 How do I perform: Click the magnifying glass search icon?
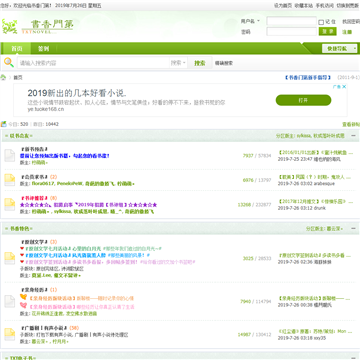tap(9, 62)
